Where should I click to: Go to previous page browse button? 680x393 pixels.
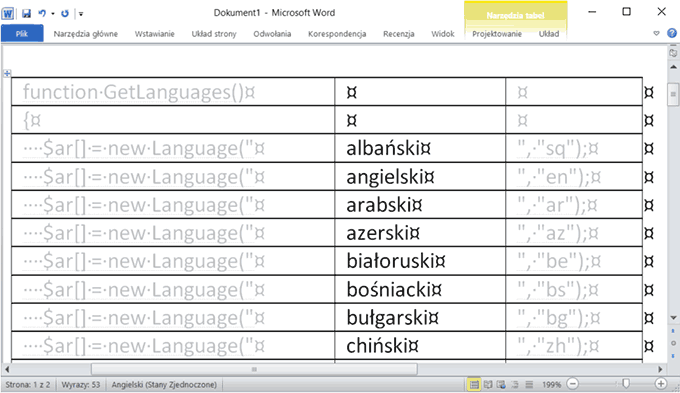tap(673, 331)
